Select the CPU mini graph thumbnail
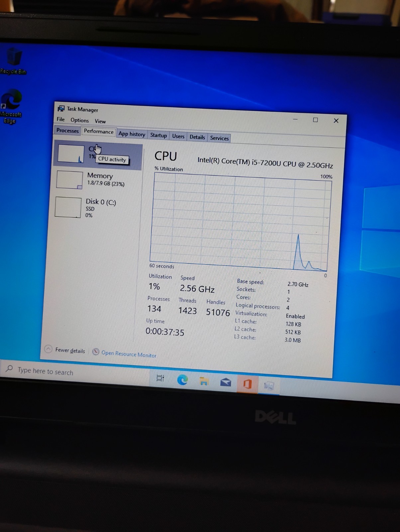 71,154
